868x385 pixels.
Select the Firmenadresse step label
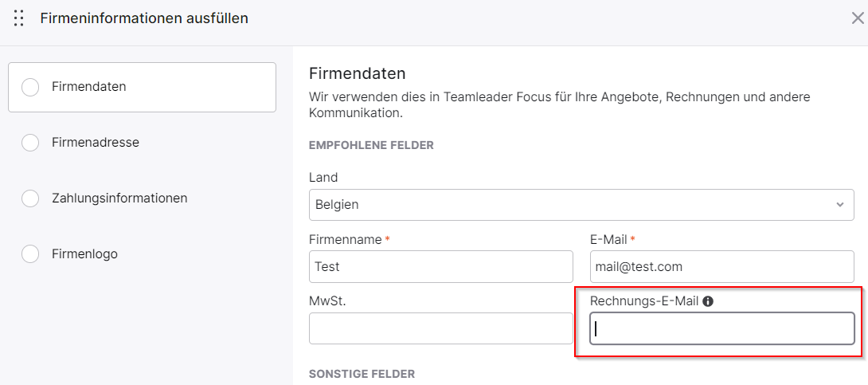[96, 143]
